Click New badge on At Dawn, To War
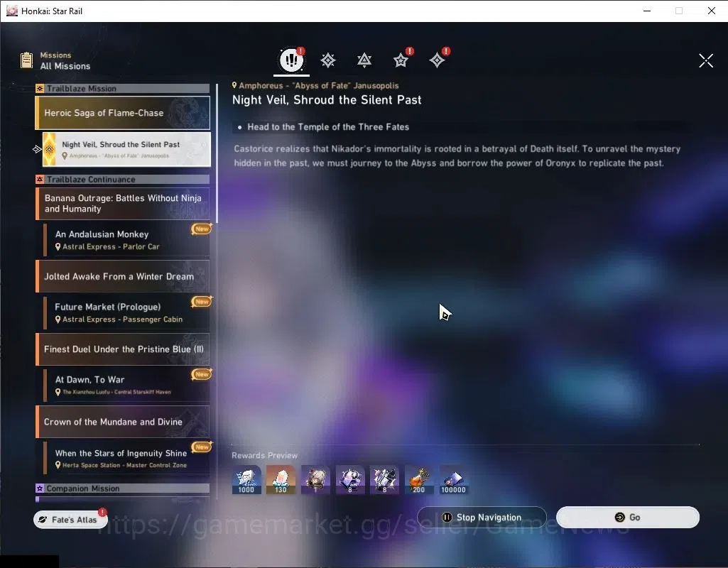Screen dimensions: 728x568 [x=202, y=374]
